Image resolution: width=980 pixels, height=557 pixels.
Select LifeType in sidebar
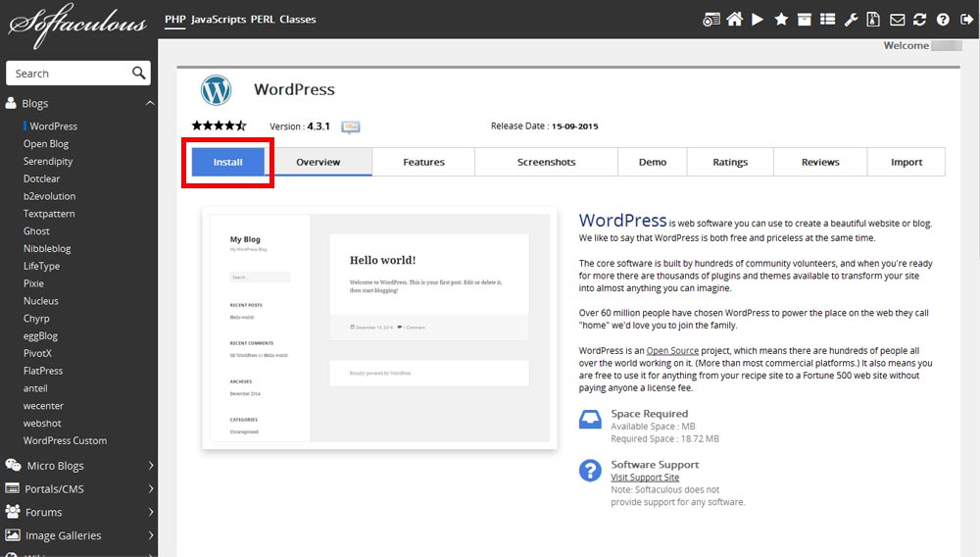(x=42, y=267)
